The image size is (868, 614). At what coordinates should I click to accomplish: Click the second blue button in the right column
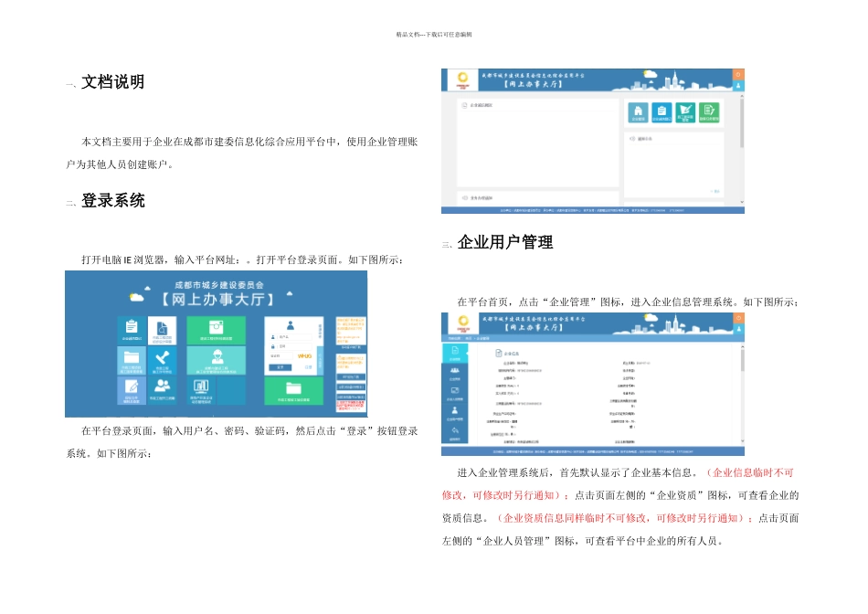coord(351,387)
